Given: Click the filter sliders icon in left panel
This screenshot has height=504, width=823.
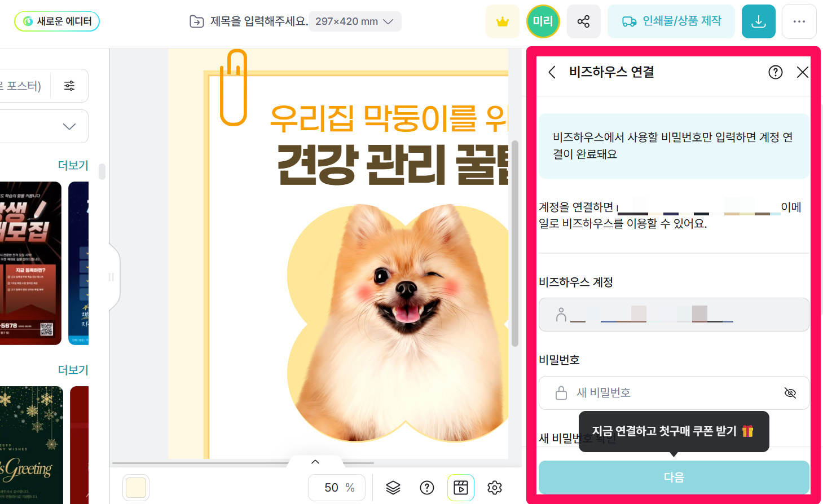Looking at the screenshot, I should pyautogui.click(x=69, y=86).
